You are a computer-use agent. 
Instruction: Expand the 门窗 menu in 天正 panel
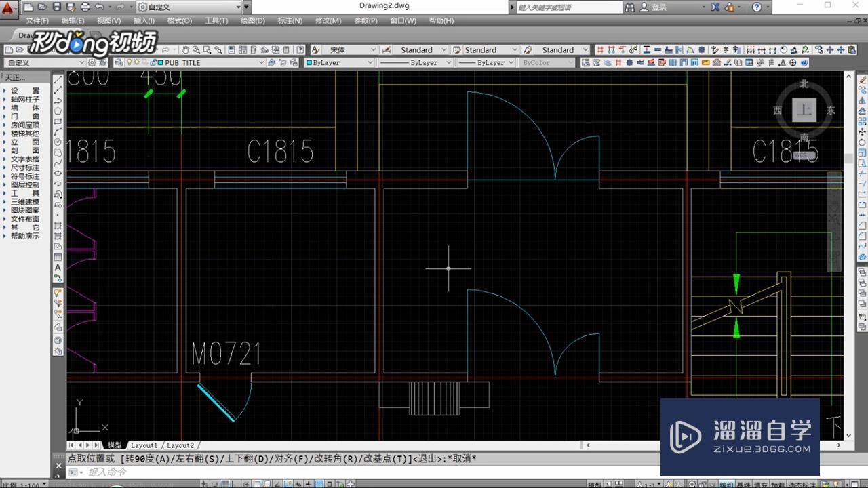pos(24,117)
